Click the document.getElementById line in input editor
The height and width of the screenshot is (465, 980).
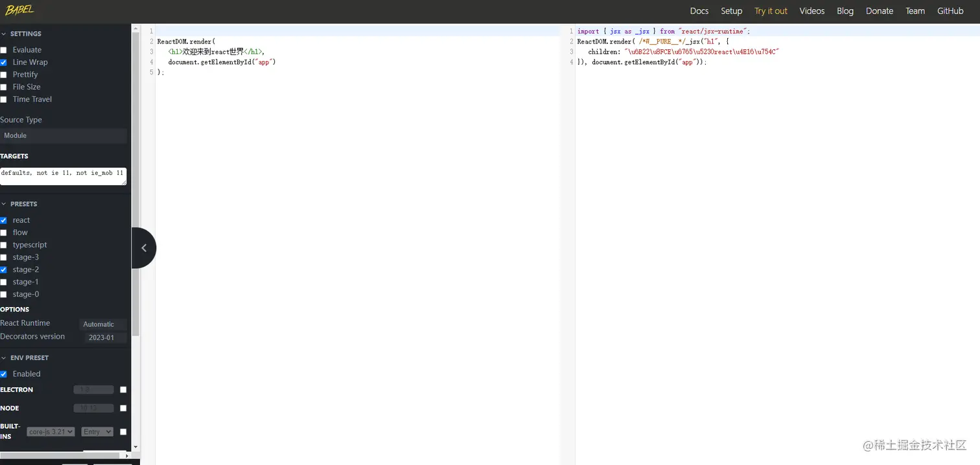[222, 62]
